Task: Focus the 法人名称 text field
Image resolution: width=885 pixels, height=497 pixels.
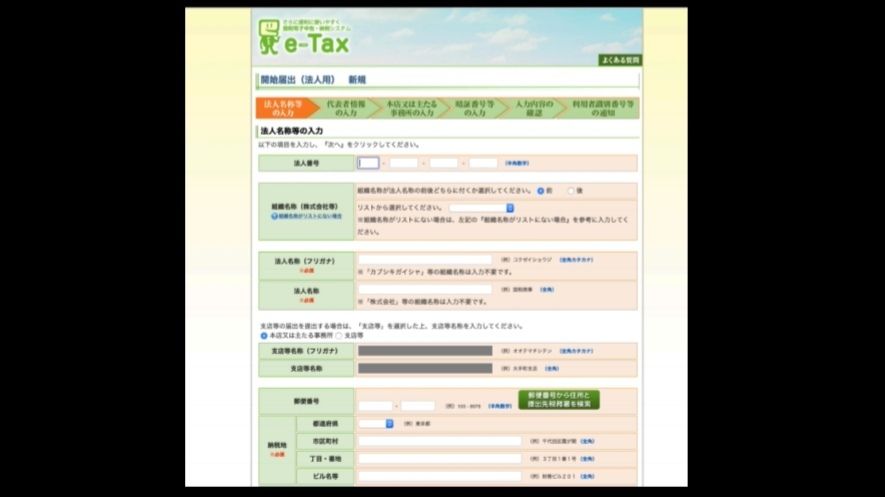Action: (425, 288)
